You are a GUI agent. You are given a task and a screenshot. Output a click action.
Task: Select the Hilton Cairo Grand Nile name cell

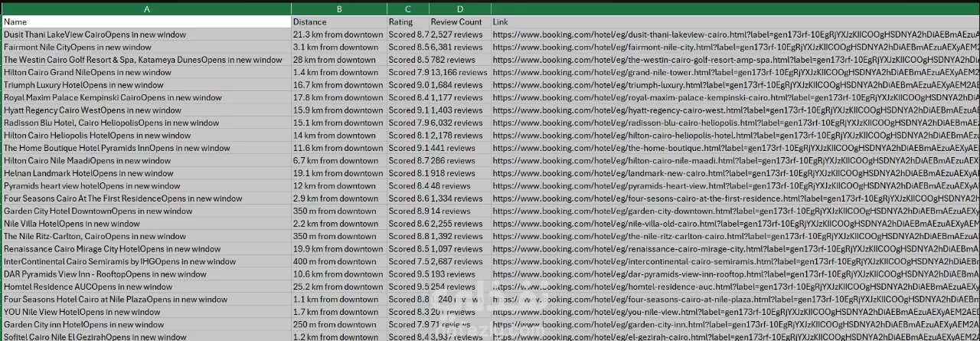coord(146,72)
